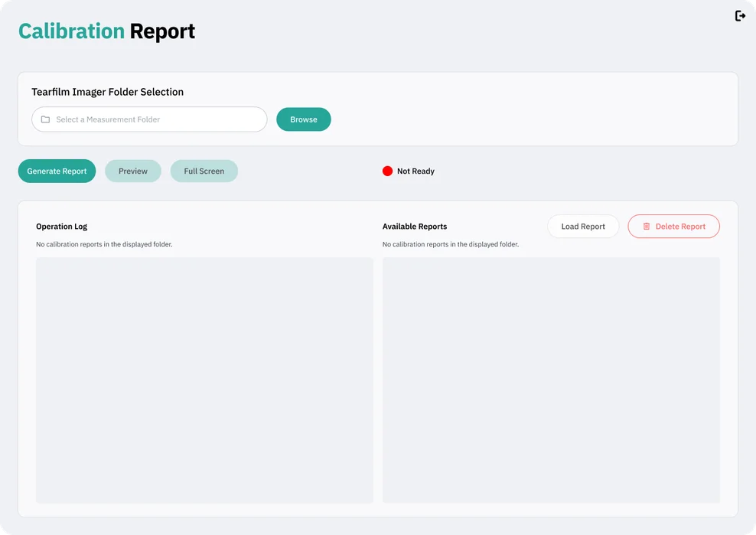Screen dimensions: 756x535
Task: Click the Calibration Report title
Action: click(x=106, y=31)
